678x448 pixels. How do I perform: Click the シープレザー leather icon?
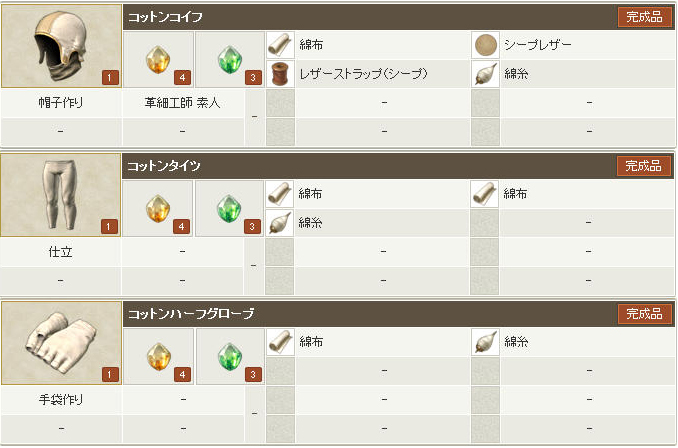click(484, 45)
